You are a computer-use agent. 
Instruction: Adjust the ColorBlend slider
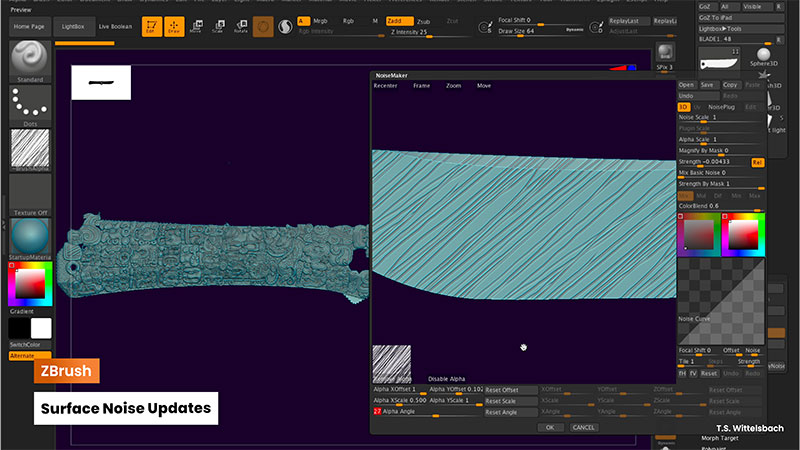pyautogui.click(x=718, y=206)
